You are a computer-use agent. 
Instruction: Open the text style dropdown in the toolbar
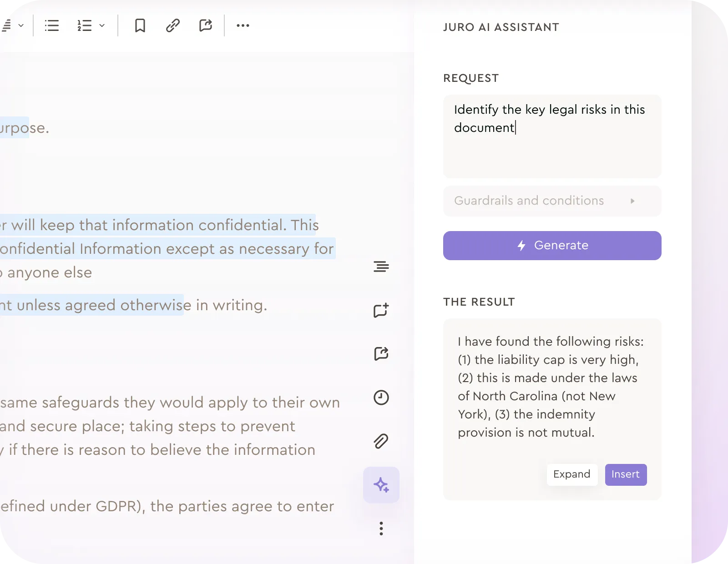click(x=20, y=25)
